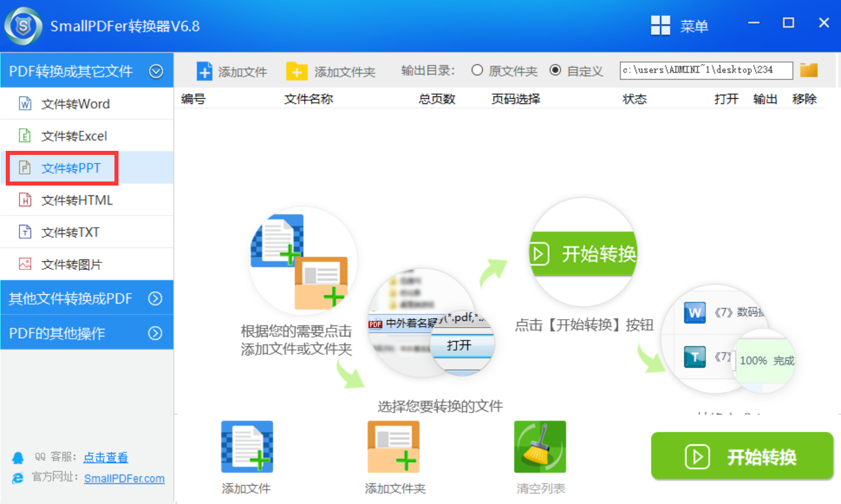This screenshot has height=504, width=841.
Task: Open the 菜单 menu label
Action: click(694, 26)
